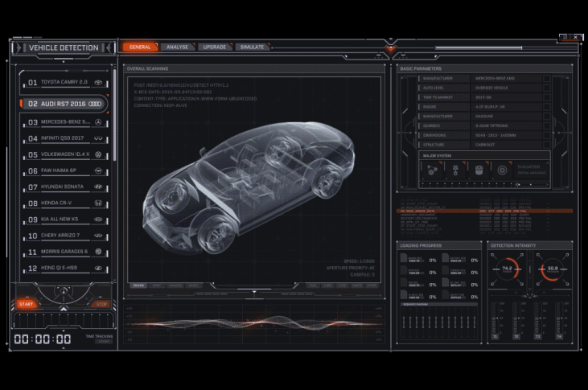Screen dimensions: 588x390
Task: Switch to the Simulate tab
Action: pyautogui.click(x=252, y=47)
